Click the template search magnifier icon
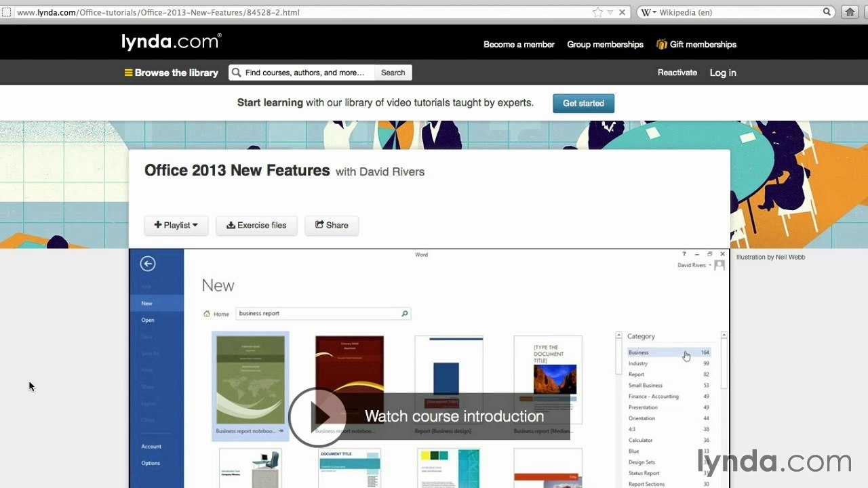 pos(405,313)
